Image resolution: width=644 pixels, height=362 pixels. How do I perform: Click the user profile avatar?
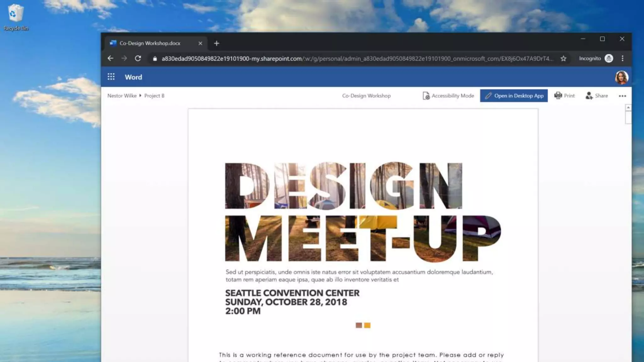click(621, 77)
